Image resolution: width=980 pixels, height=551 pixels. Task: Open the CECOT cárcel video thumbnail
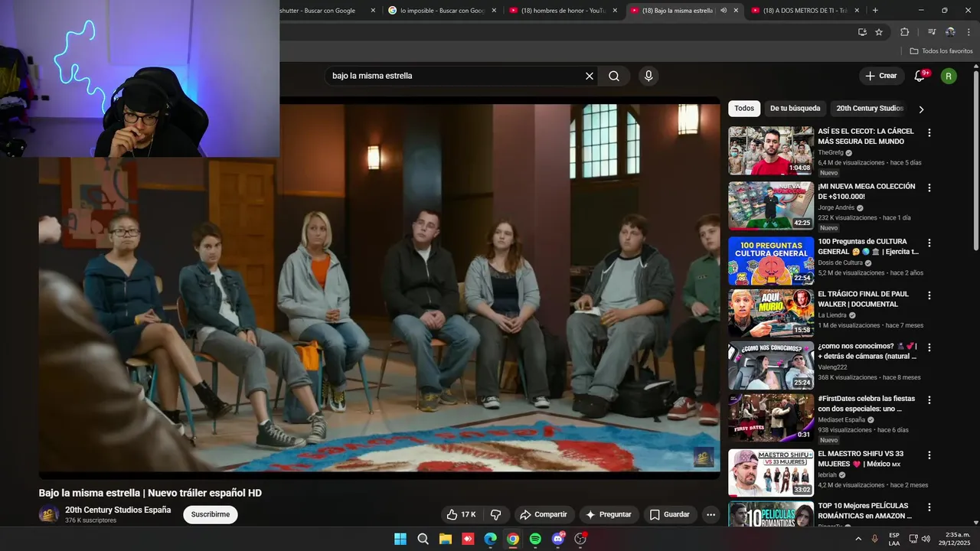[771, 151]
